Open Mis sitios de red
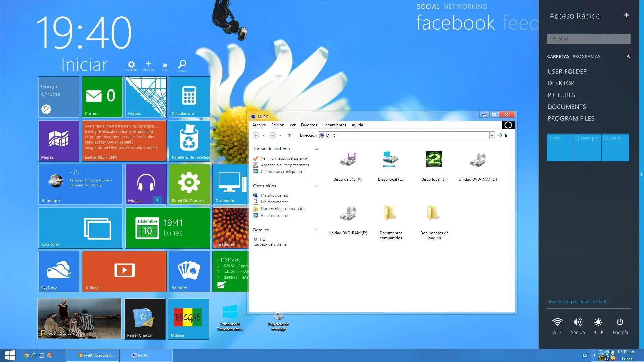The image size is (644, 362). (x=274, y=195)
